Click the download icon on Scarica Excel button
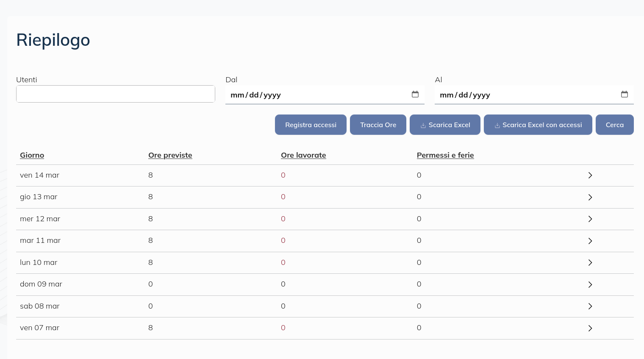This screenshot has width=644, height=359. coord(423,125)
